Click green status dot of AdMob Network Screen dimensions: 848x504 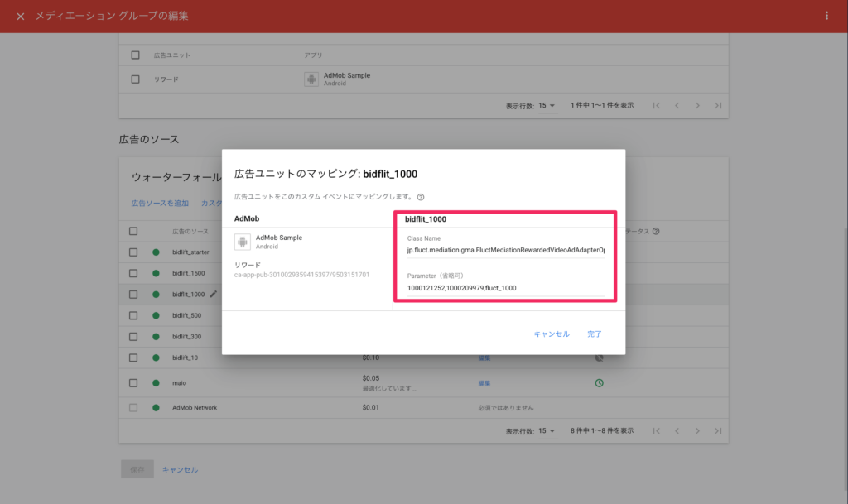click(156, 408)
